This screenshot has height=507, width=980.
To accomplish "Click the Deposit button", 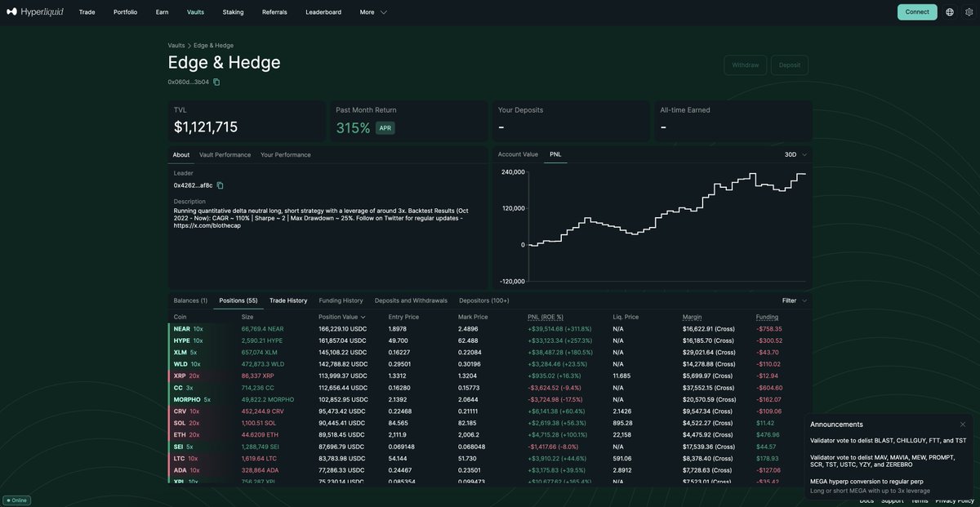I will (x=790, y=65).
